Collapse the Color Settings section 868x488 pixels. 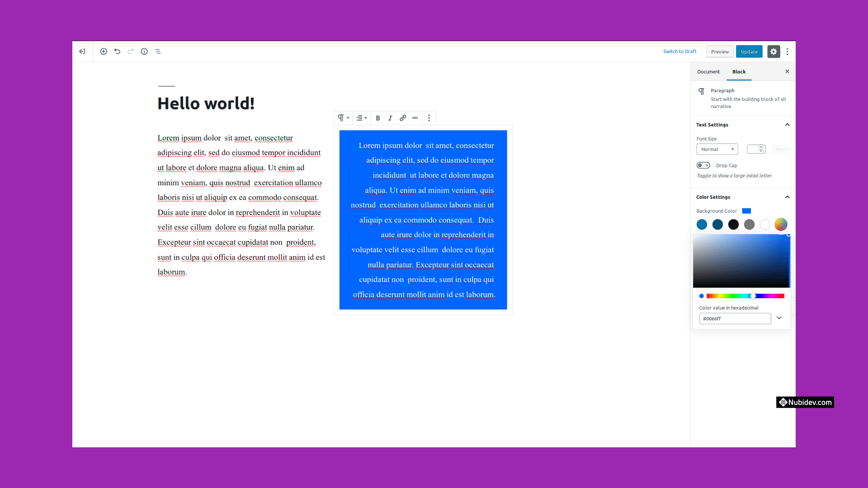point(787,197)
